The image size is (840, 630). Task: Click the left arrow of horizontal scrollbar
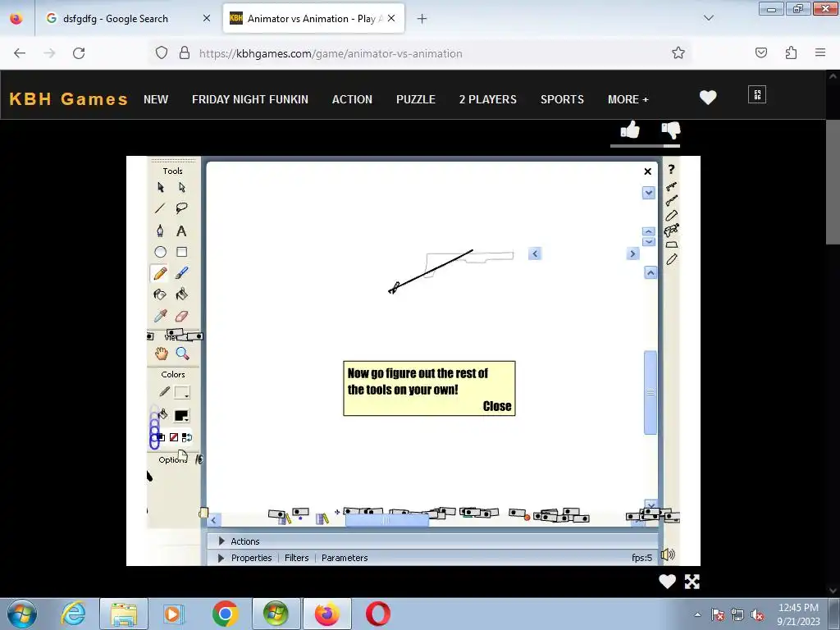point(214,519)
